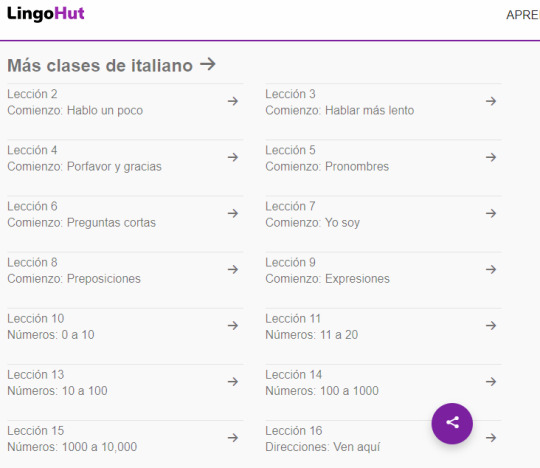Click the arrow for Lección 15
The image size is (540, 468).
[233, 438]
